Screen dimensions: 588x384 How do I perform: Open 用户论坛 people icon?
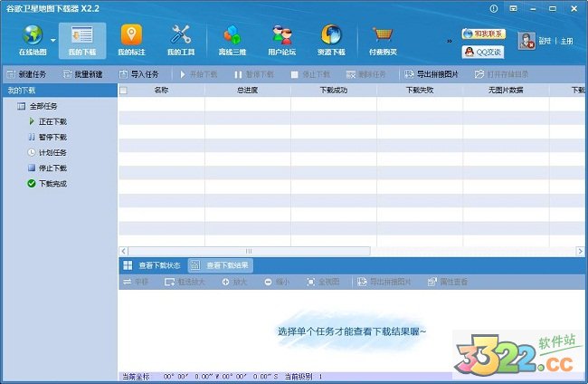(x=282, y=40)
